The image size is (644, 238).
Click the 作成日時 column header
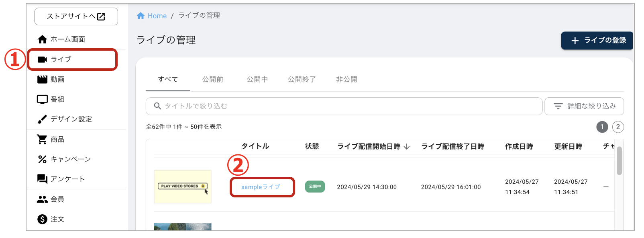point(519,146)
